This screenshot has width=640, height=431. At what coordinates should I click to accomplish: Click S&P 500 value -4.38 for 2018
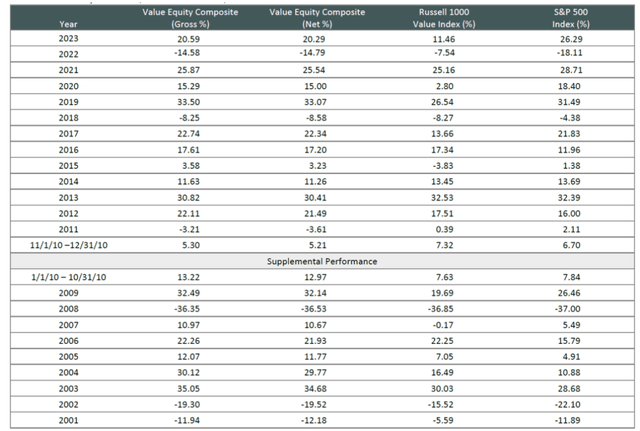click(570, 118)
